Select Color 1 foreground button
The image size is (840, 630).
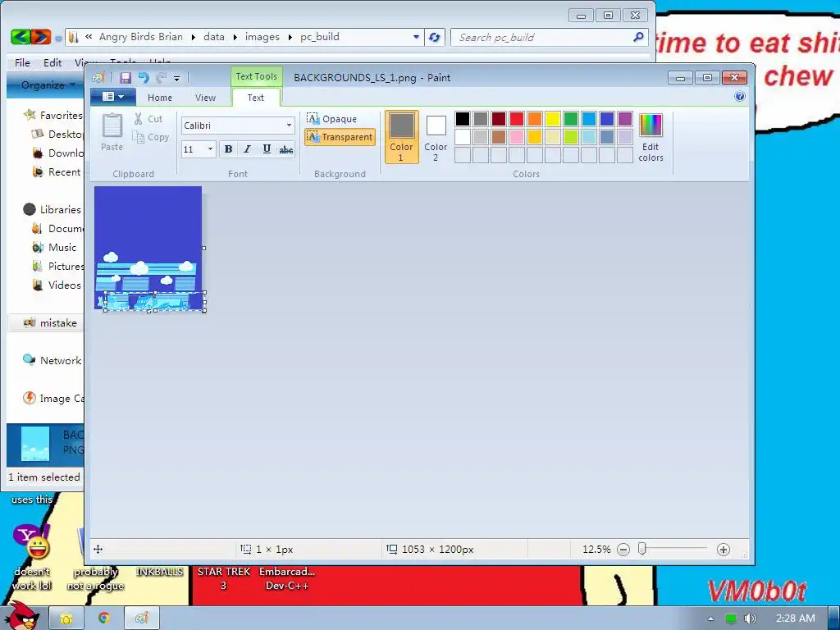401,137
